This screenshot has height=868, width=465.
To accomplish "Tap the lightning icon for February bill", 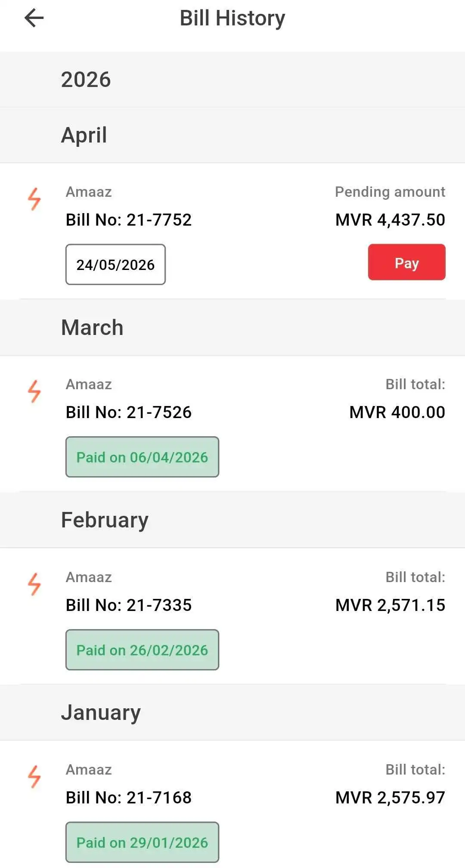I will (34, 584).
